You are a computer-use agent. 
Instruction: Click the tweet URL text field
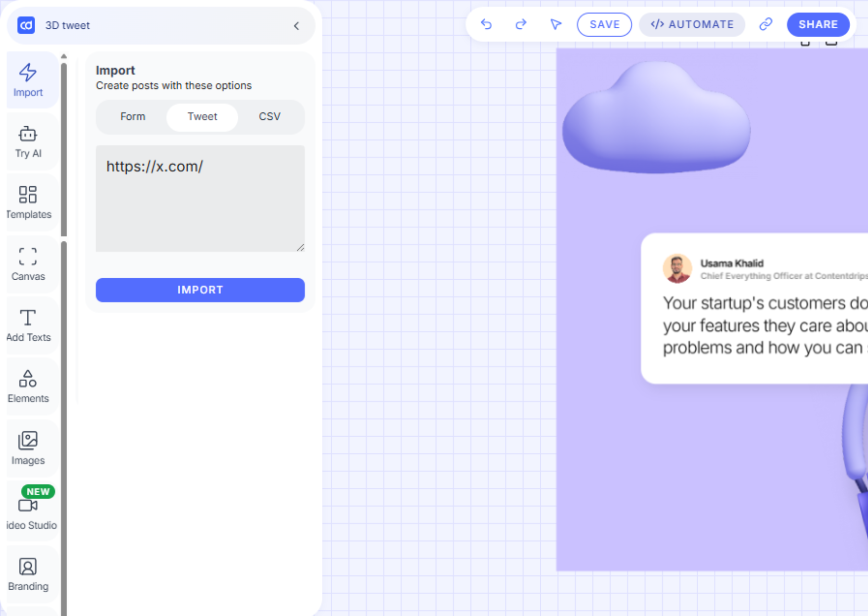coord(200,198)
